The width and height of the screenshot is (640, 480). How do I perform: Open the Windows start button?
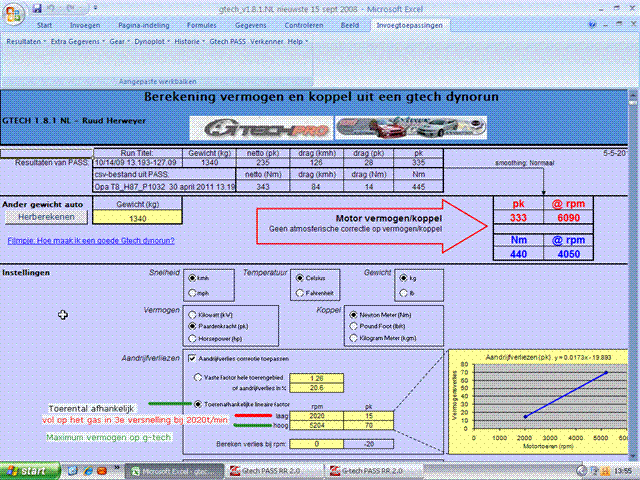29,471
